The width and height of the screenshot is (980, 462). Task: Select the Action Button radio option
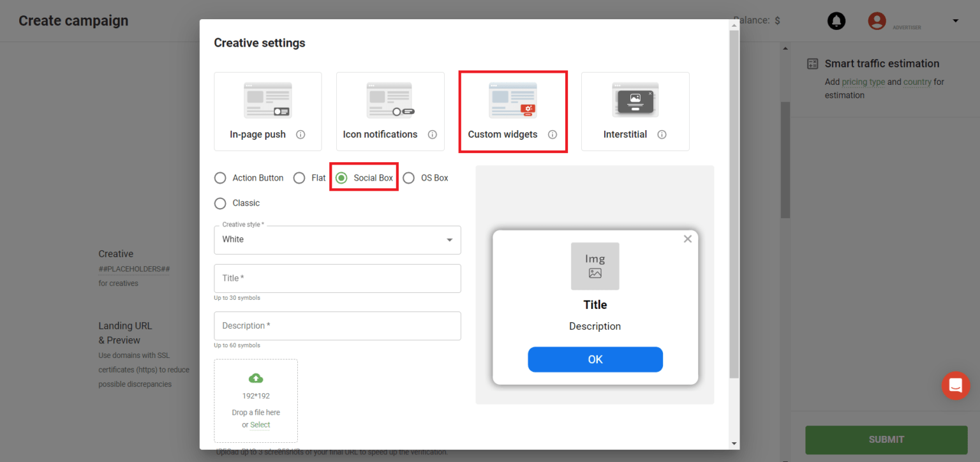220,177
